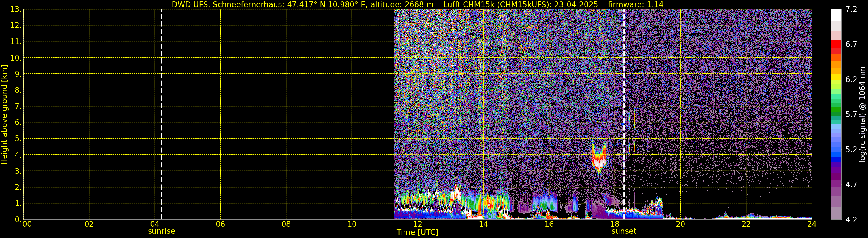The image size is (868, 238).
Task: Click the time-axis tick label 08
Action: coord(286,224)
